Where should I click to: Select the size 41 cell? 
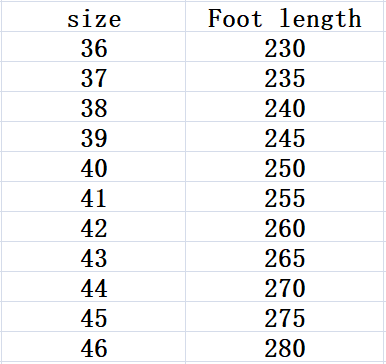click(x=94, y=197)
